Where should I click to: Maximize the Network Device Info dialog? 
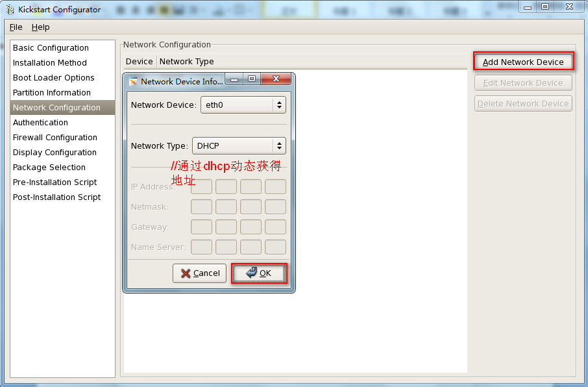pyautogui.click(x=252, y=79)
